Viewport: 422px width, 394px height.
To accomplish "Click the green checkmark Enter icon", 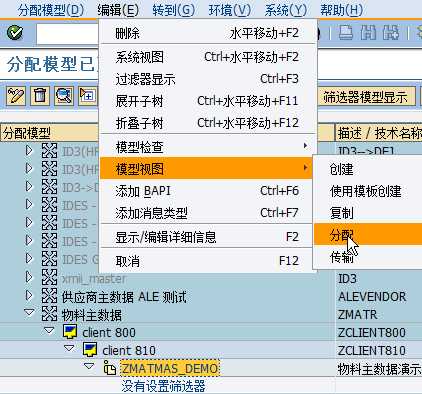I will click(15, 33).
